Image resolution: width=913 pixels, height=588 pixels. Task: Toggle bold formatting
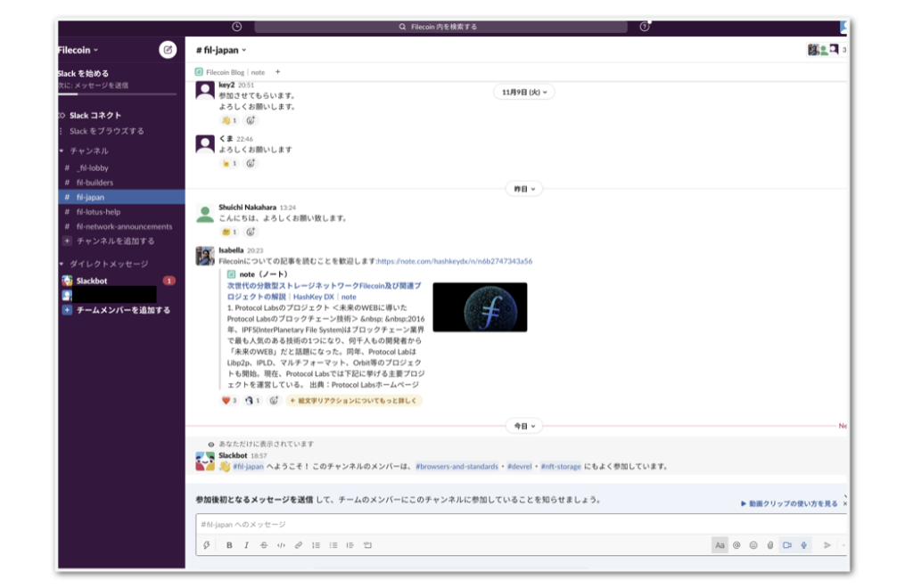coord(229,545)
